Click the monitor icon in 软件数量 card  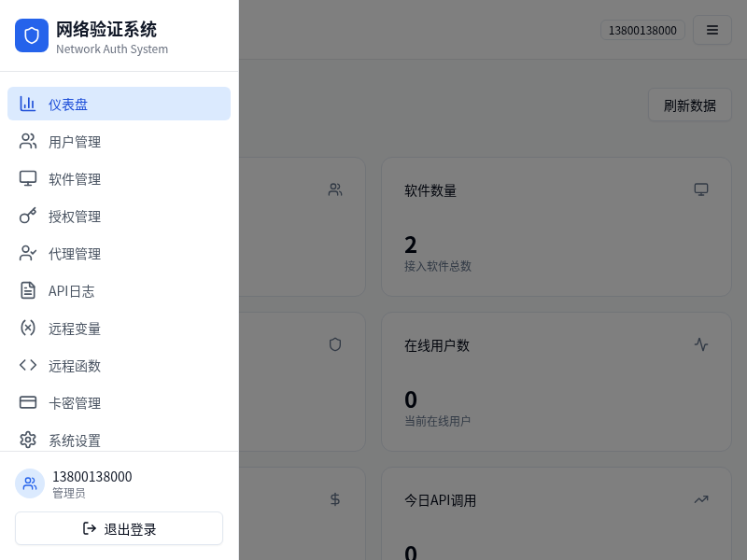(x=701, y=189)
